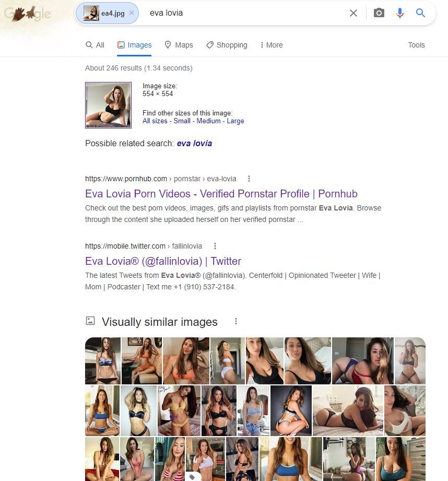Remove the ea4.jpg image chip
The width and height of the screenshot is (448, 481).
pos(132,13)
